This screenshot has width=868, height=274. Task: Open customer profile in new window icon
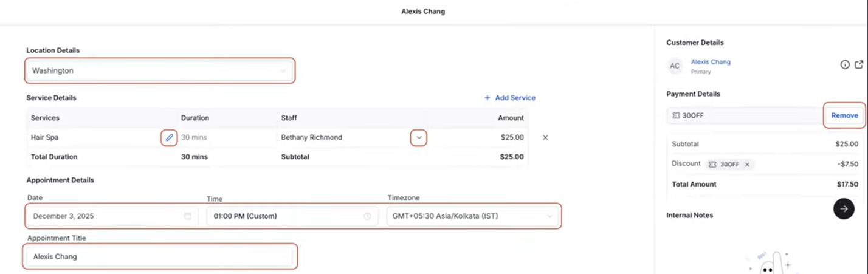pos(858,65)
